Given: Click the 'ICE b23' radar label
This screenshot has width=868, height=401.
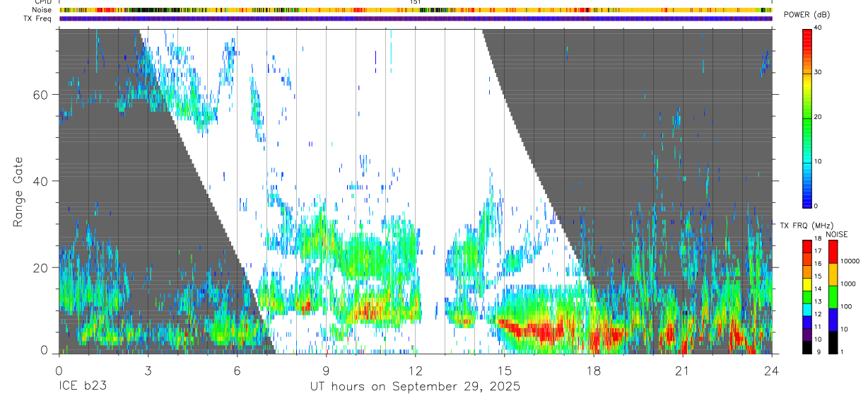Looking at the screenshot, I should click(x=82, y=387).
